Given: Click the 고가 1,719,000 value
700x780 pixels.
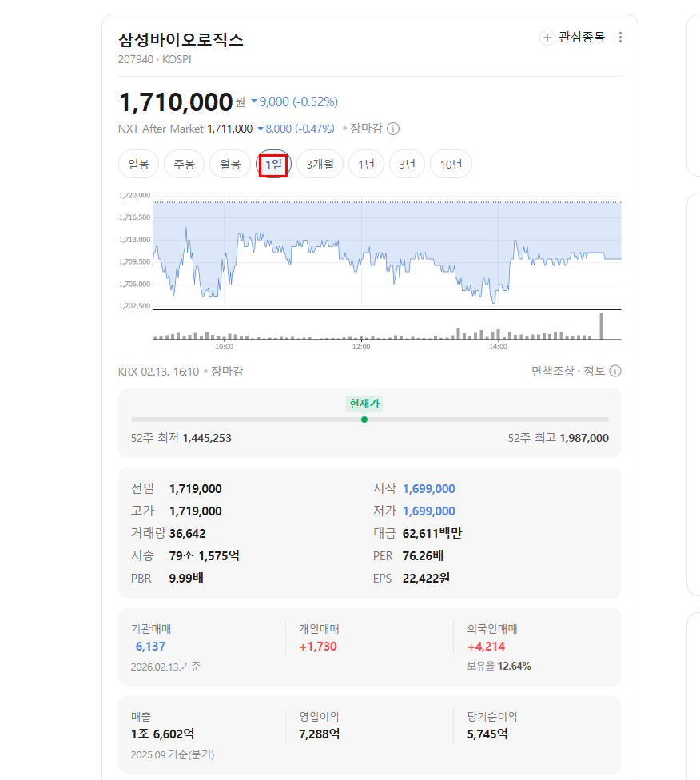Looking at the screenshot, I should click(196, 511).
